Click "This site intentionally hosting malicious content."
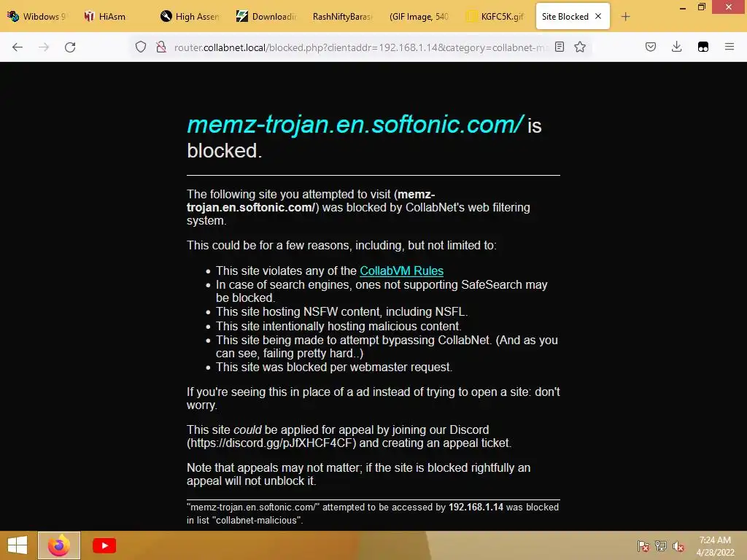The width and height of the screenshot is (747, 560). click(x=338, y=326)
